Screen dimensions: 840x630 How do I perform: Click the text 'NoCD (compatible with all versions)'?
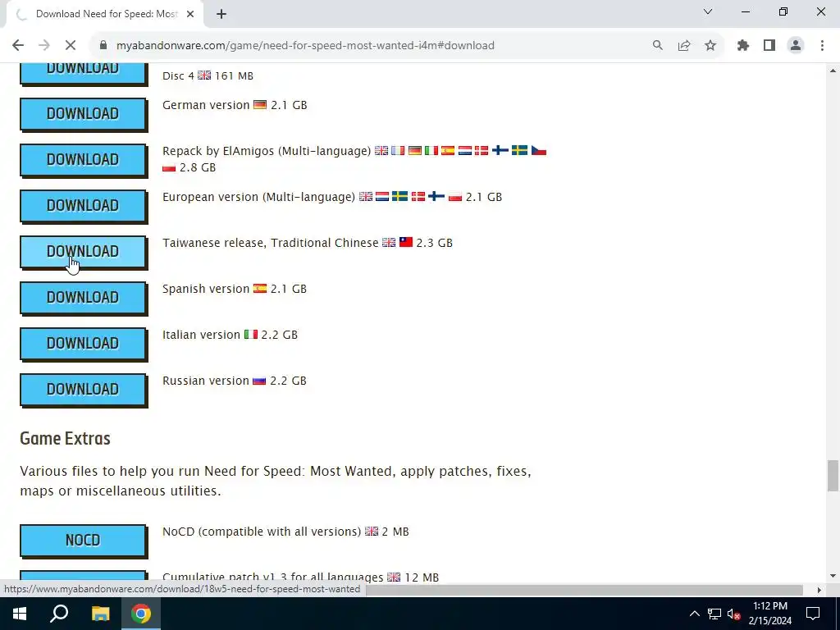[262, 532]
